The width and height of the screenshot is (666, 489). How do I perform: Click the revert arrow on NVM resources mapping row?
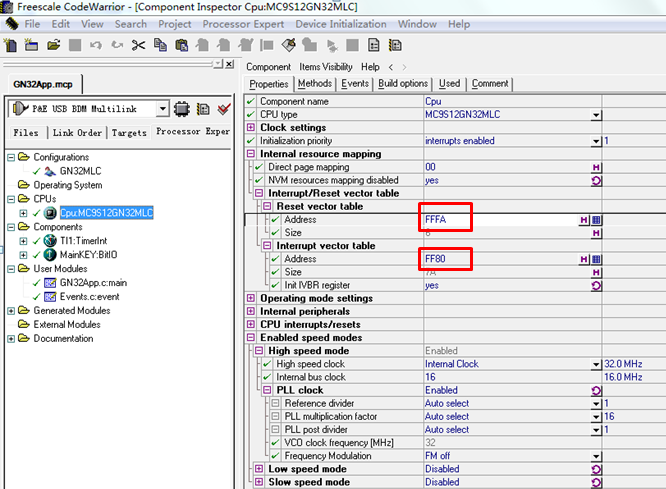(596, 181)
